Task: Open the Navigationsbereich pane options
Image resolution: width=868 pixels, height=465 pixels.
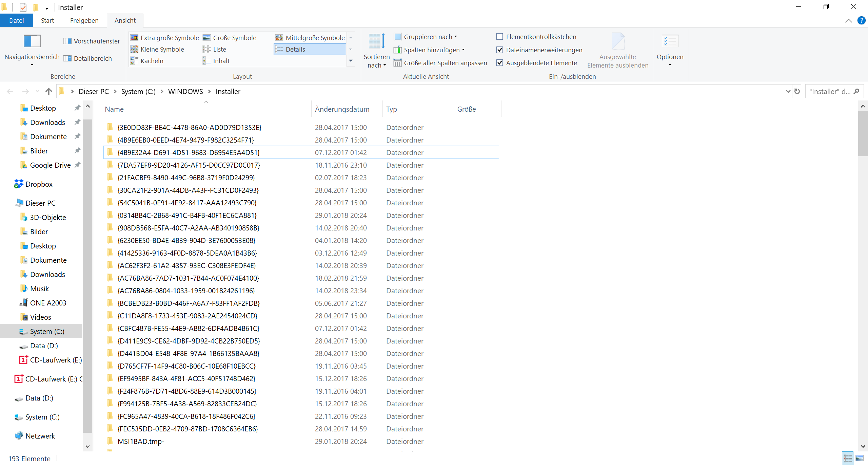Action: (32, 50)
